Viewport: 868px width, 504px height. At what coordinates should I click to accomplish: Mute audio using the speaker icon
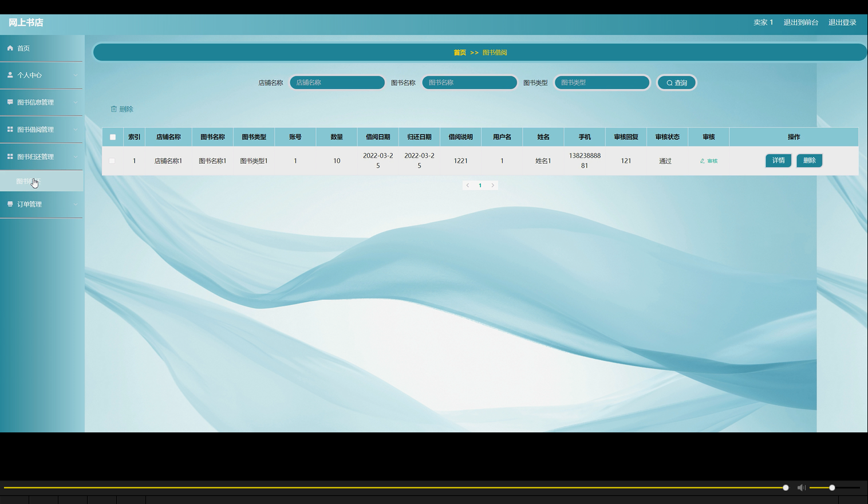[801, 487]
